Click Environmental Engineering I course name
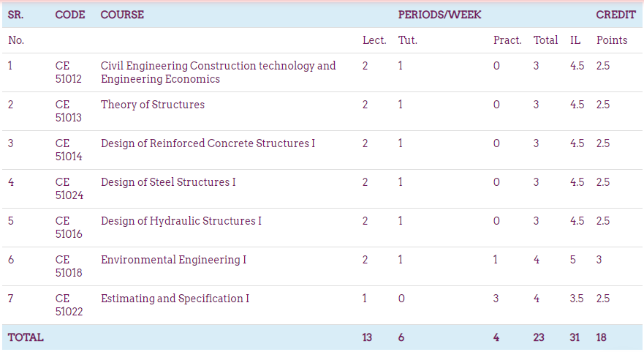Screen dimensions: 644x352 (173, 260)
